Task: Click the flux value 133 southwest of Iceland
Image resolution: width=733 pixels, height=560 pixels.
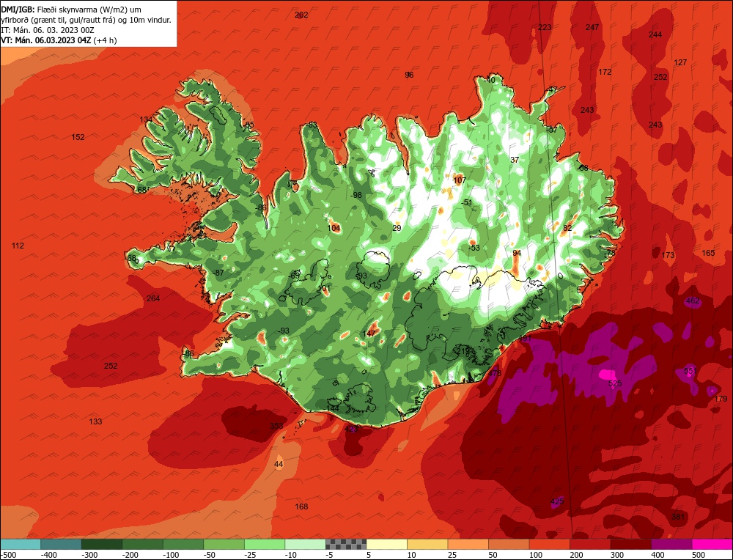Action: point(95,421)
